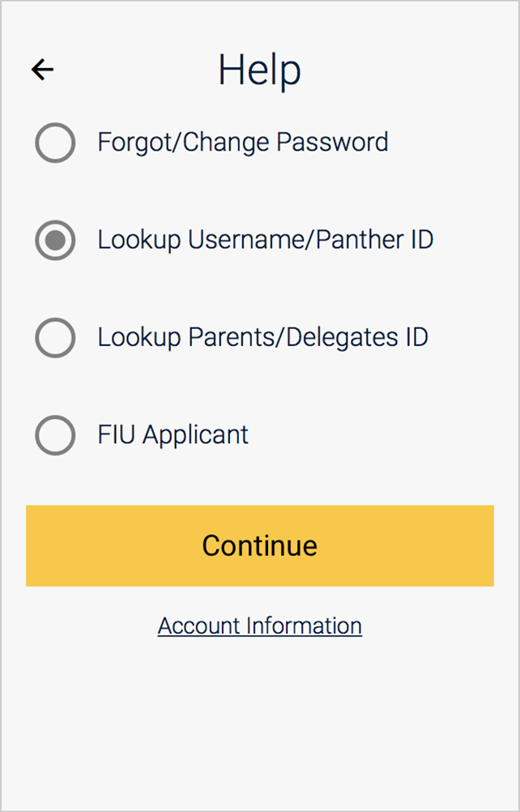Click the Lookup Parents/Delegates ID label text
Viewport: 520px width, 812px height.
pyautogui.click(x=262, y=338)
